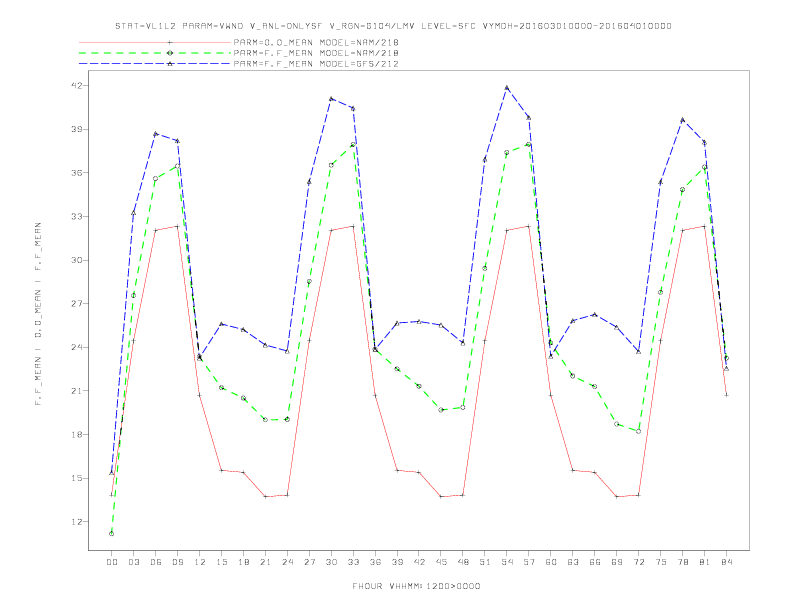
Task: Click the blue dashed line sample in legend
Action: [155, 64]
